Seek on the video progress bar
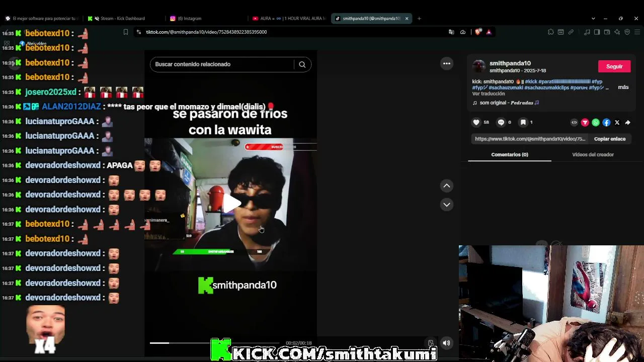Viewport: 644px width, 362px height. pos(214,343)
